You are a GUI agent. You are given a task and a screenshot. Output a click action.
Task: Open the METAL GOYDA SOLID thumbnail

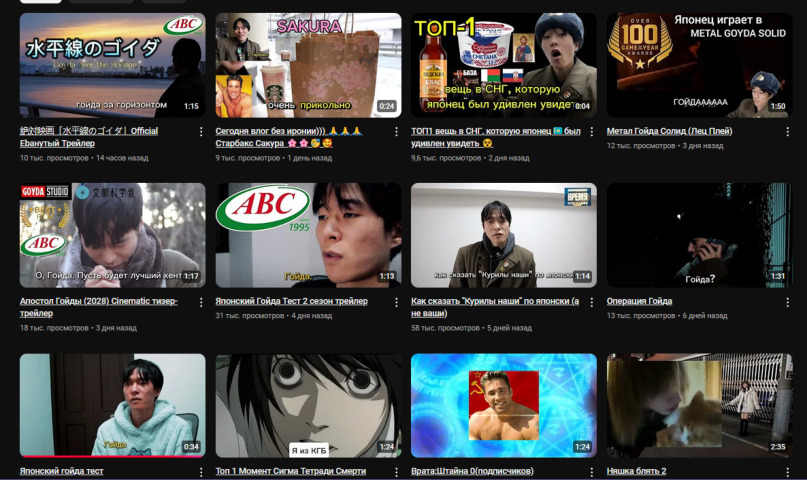click(699, 65)
